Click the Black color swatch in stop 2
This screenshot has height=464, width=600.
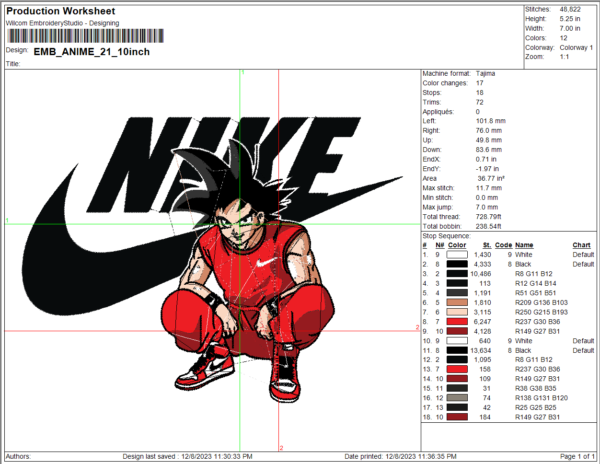457,264
